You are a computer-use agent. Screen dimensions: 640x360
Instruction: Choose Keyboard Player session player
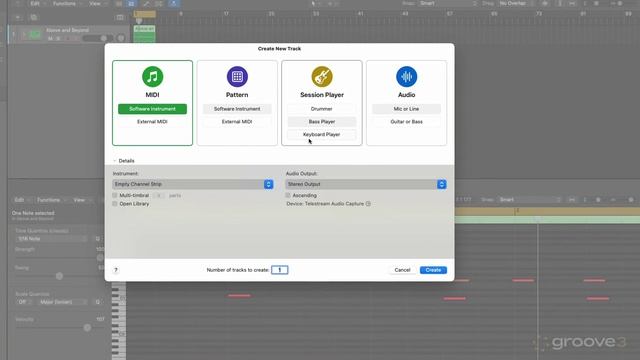tap(322, 134)
